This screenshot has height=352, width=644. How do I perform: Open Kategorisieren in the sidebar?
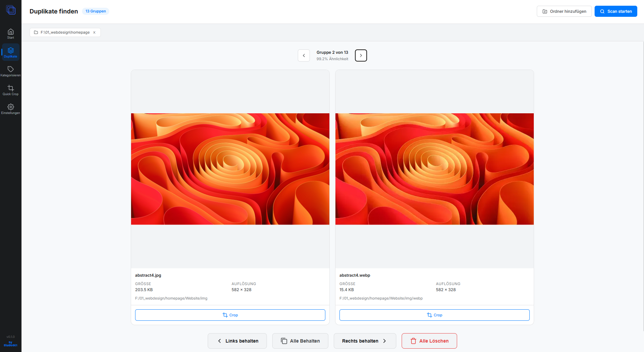pos(10,71)
